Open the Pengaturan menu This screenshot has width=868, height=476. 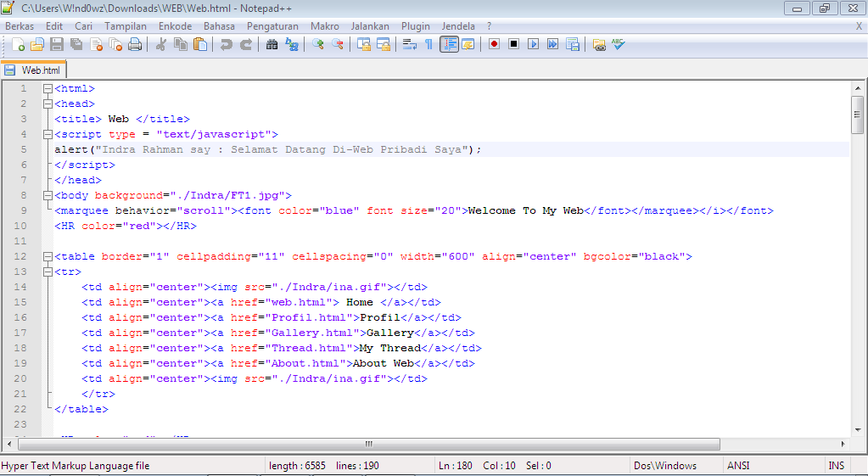tap(272, 26)
